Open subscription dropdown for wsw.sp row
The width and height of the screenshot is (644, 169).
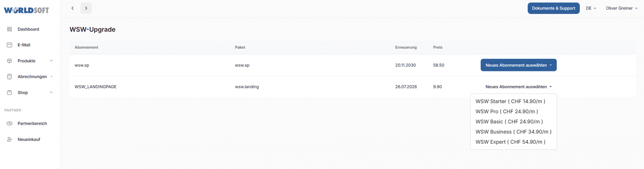[518, 65]
